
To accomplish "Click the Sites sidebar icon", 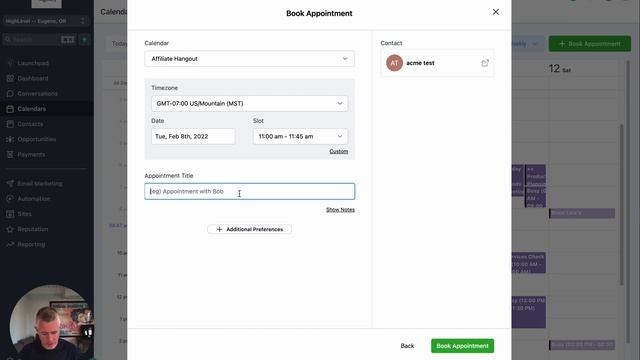I will pyautogui.click(x=10, y=214).
